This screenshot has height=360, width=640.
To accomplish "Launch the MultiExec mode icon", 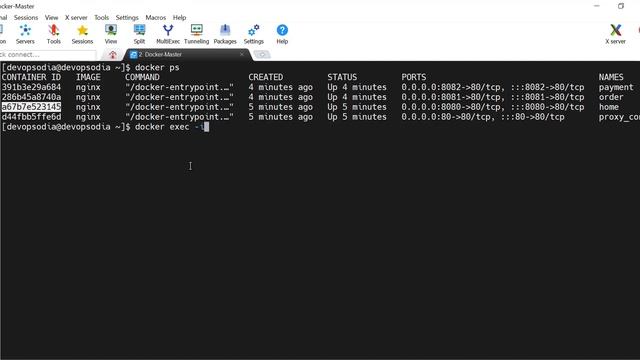I will pyautogui.click(x=168, y=34).
